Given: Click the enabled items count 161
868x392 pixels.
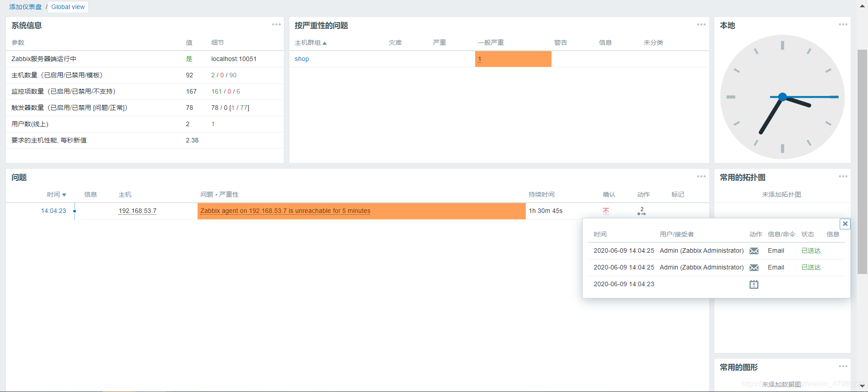Looking at the screenshot, I should click(x=217, y=91).
